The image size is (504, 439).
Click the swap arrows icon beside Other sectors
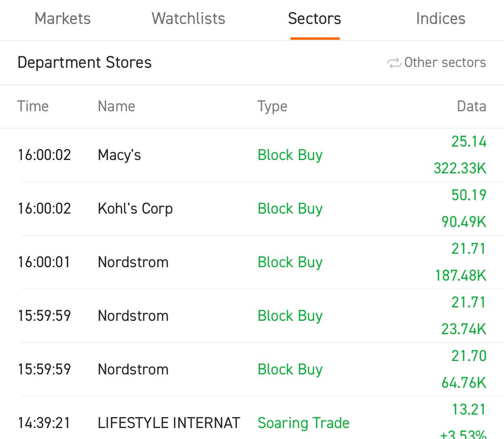pyautogui.click(x=394, y=63)
